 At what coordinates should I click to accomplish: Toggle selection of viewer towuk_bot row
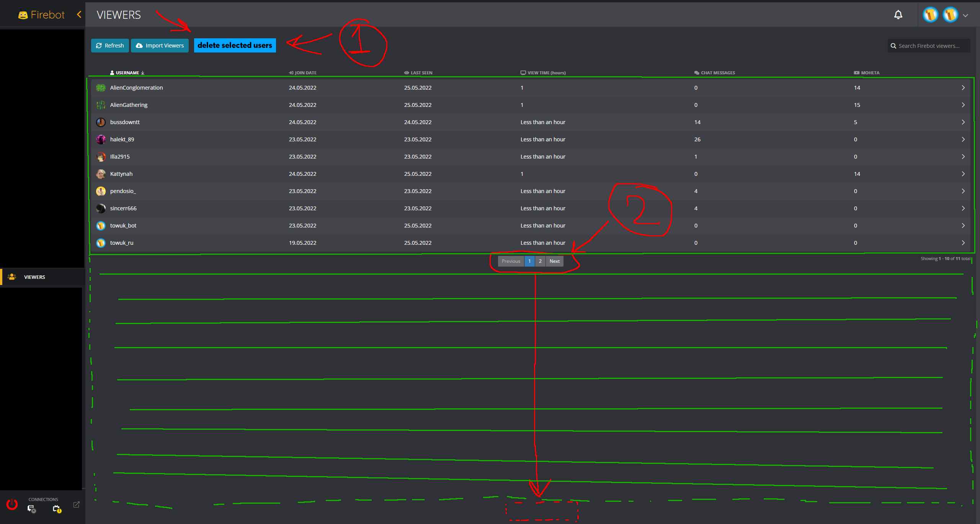tap(268, 225)
